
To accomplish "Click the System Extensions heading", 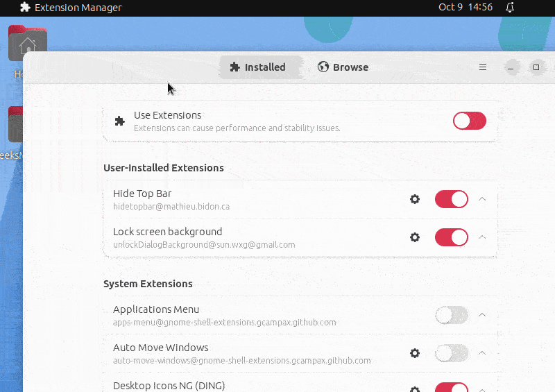I will (148, 284).
